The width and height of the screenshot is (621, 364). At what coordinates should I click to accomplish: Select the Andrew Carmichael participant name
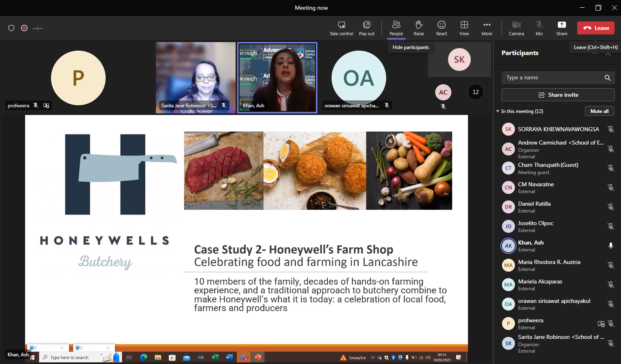(x=561, y=143)
